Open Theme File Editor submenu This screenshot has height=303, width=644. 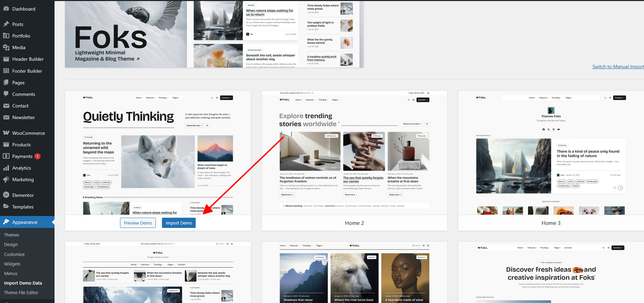coord(21,292)
